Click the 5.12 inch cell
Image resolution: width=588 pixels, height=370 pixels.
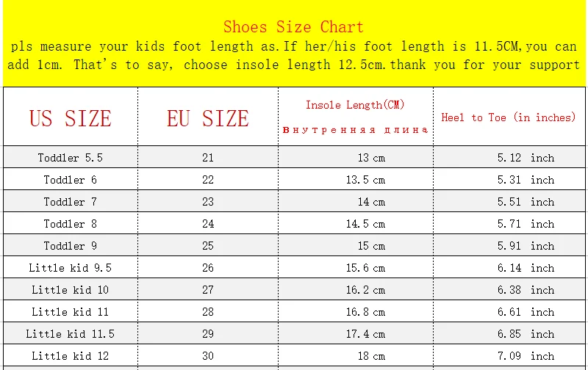tap(526, 158)
